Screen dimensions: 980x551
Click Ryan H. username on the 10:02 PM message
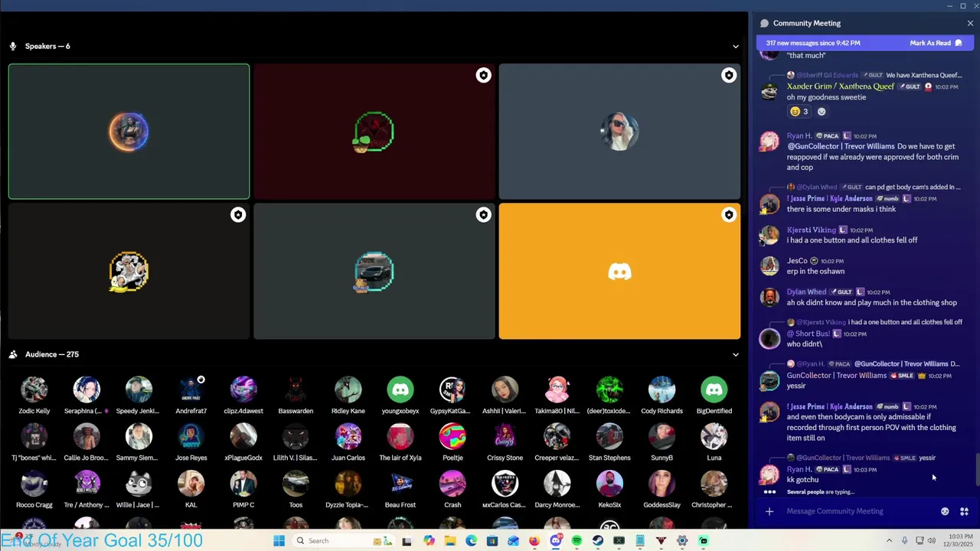799,135
